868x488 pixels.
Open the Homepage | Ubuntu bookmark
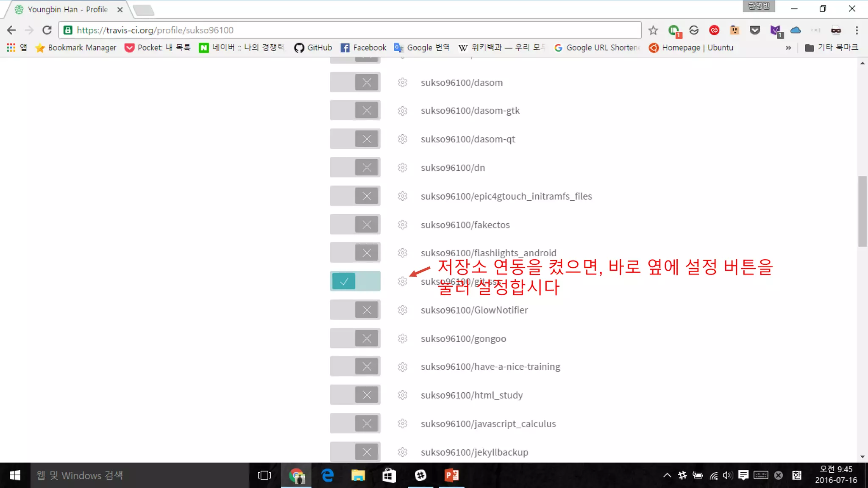click(x=691, y=47)
